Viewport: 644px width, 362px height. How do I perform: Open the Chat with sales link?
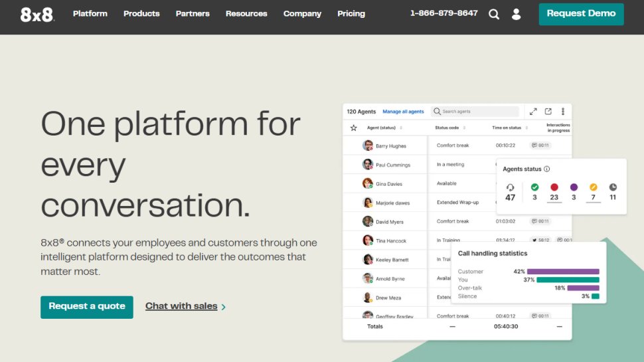point(181,306)
